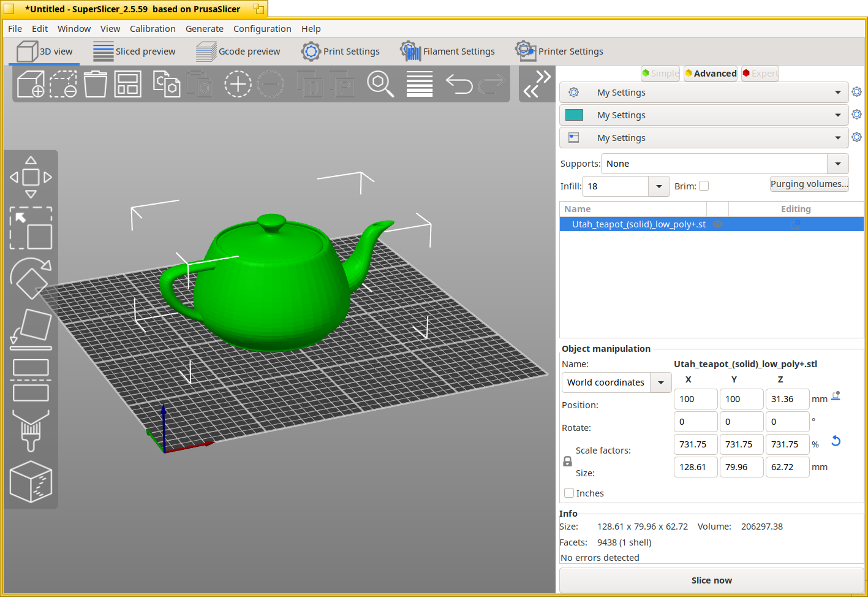Screen dimensions: 868x597
Task: Click the Split to parts icon
Action: [x=342, y=84]
